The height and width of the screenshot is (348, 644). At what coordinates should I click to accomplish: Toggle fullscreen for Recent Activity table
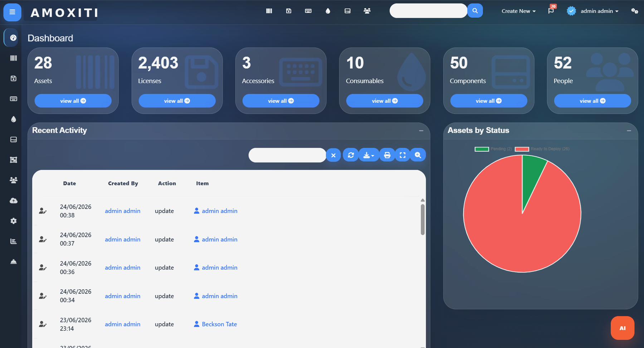(402, 155)
